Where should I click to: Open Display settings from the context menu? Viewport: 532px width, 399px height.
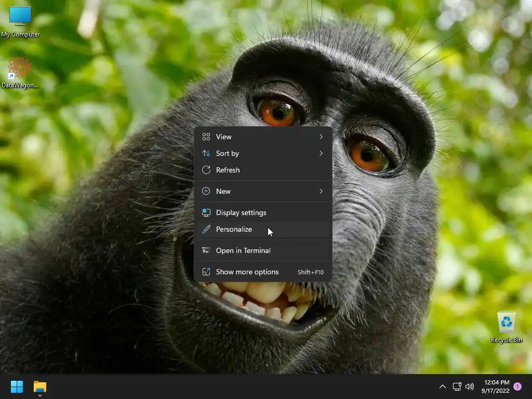(263, 212)
